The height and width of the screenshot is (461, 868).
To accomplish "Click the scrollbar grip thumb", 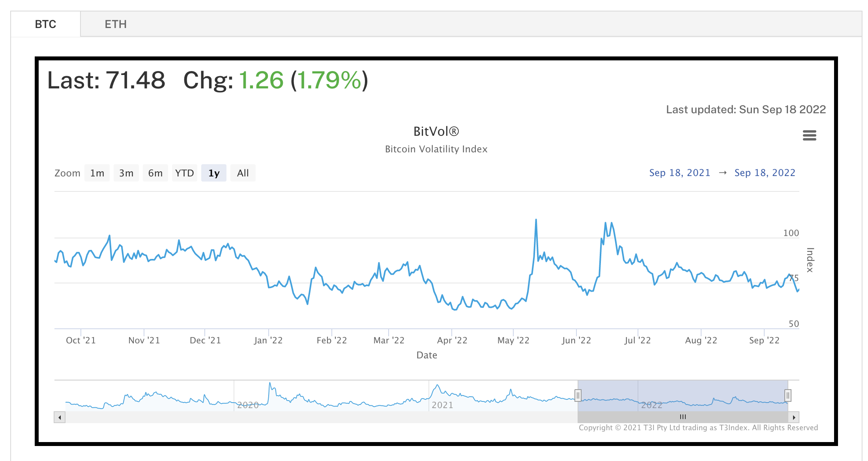I will (x=683, y=417).
